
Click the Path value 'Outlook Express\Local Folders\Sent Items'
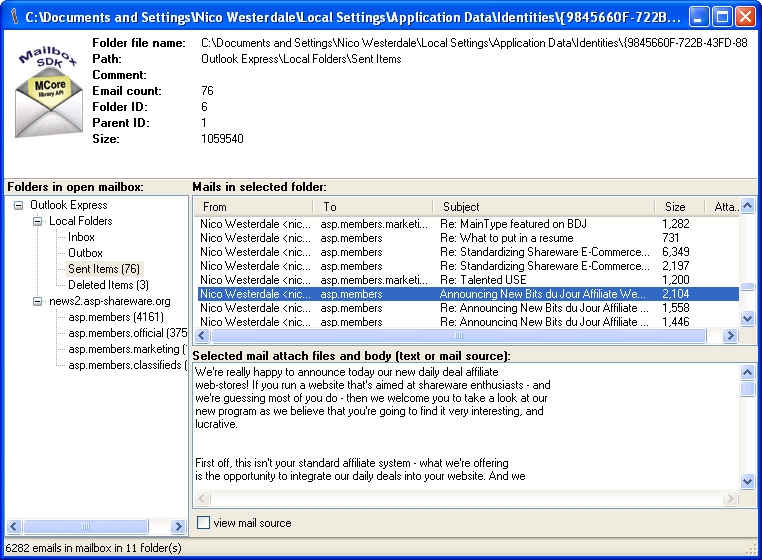(x=301, y=59)
